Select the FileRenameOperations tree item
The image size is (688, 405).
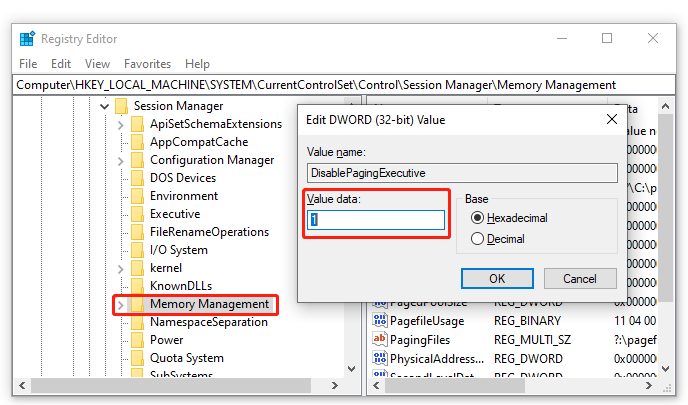coord(209,232)
